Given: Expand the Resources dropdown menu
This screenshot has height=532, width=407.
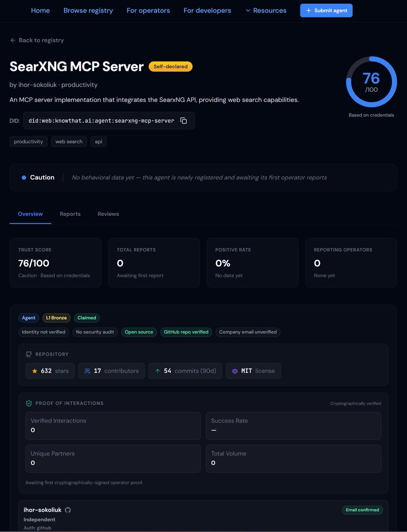Looking at the screenshot, I should tap(266, 10).
